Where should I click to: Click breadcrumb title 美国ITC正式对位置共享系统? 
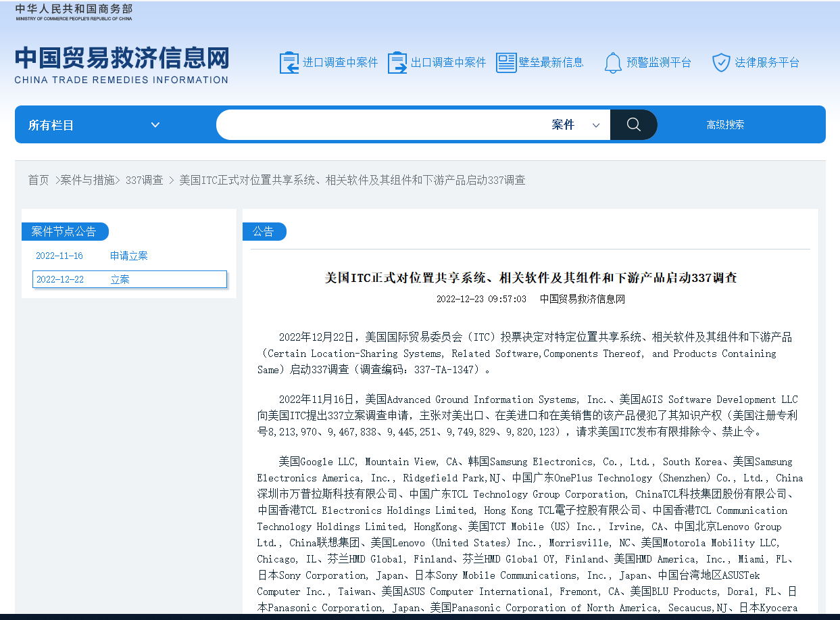tap(352, 180)
